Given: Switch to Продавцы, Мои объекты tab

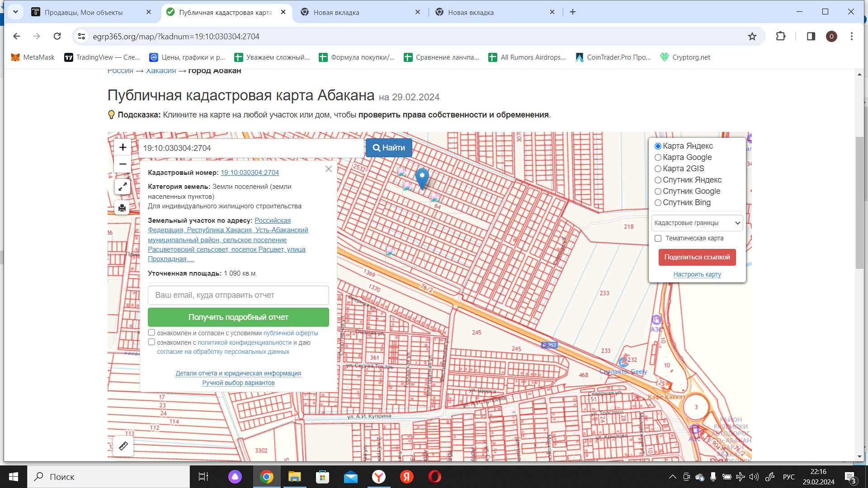Looking at the screenshot, I should (84, 13).
